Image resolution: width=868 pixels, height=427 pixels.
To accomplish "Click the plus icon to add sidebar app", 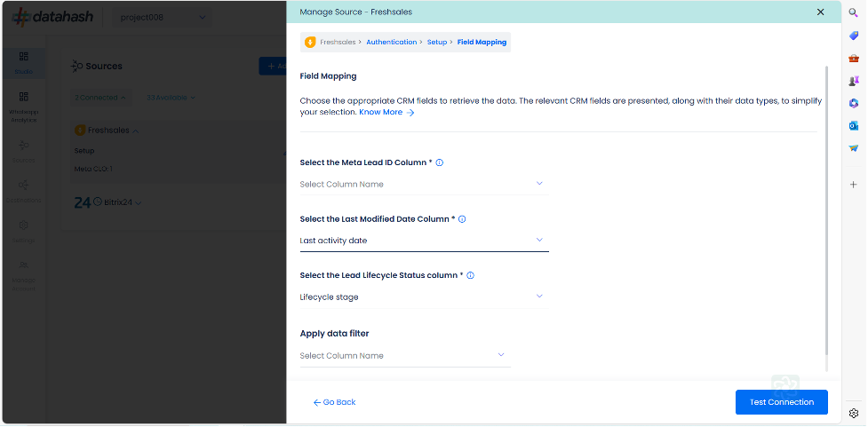I will 854,184.
